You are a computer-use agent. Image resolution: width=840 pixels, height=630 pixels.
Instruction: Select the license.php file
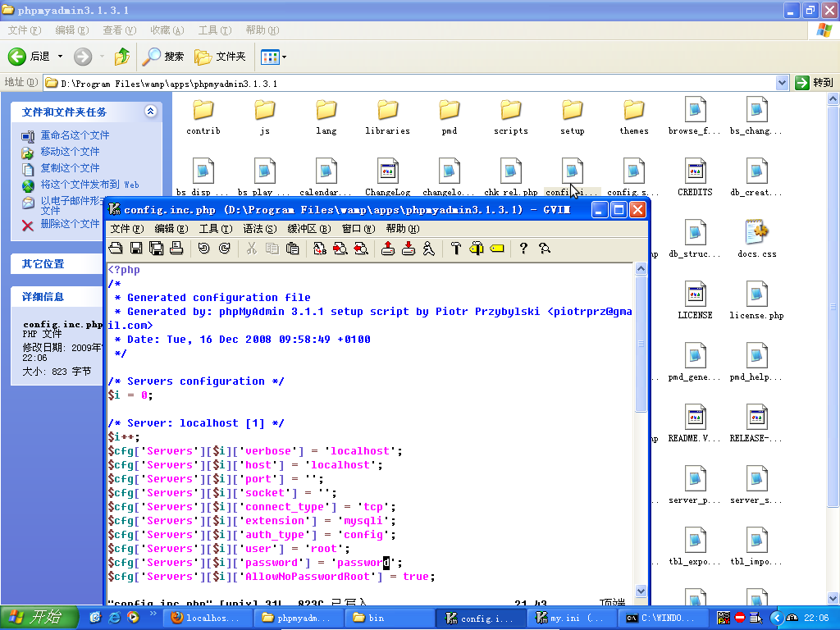[756, 300]
